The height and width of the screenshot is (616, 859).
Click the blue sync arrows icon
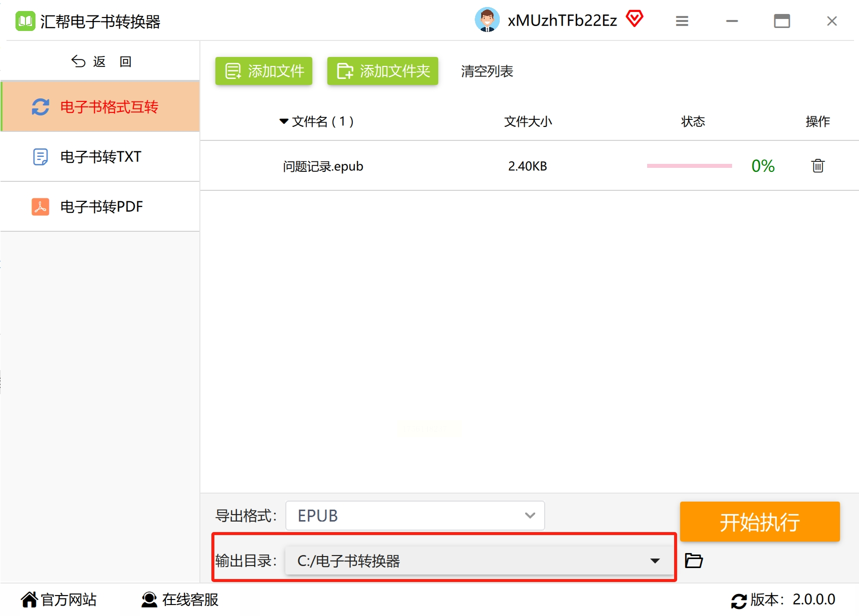(x=40, y=106)
